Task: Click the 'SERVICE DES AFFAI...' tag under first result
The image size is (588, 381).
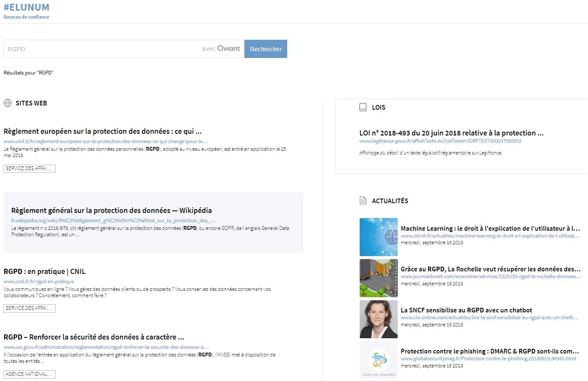Action: 29,168
